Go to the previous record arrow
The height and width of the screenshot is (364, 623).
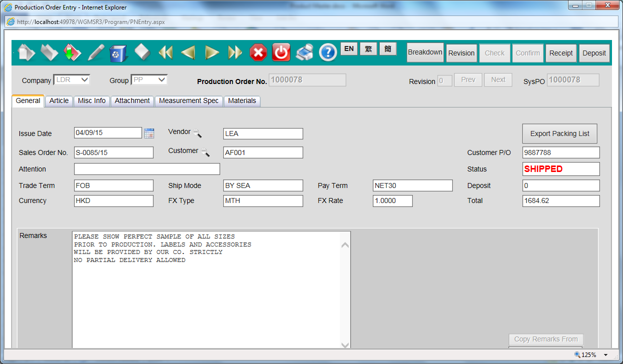188,52
